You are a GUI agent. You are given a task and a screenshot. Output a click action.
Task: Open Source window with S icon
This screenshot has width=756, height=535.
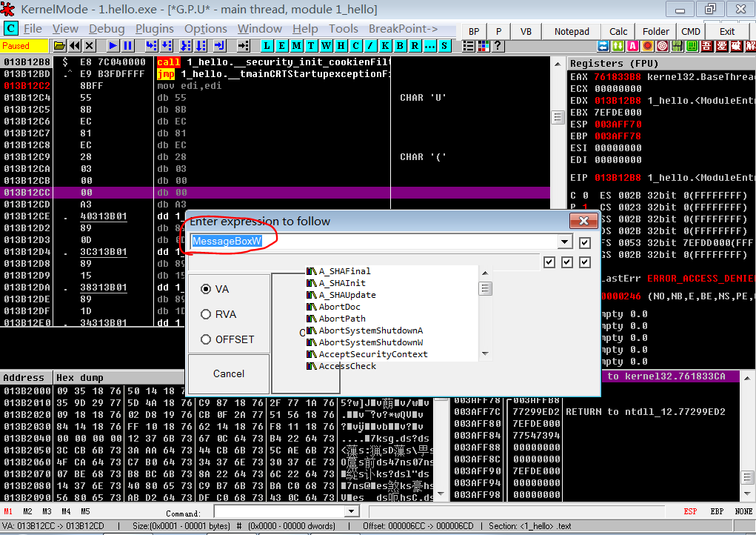[x=444, y=46]
